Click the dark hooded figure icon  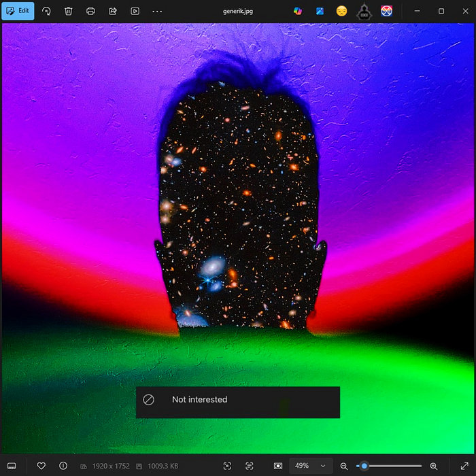(x=364, y=12)
